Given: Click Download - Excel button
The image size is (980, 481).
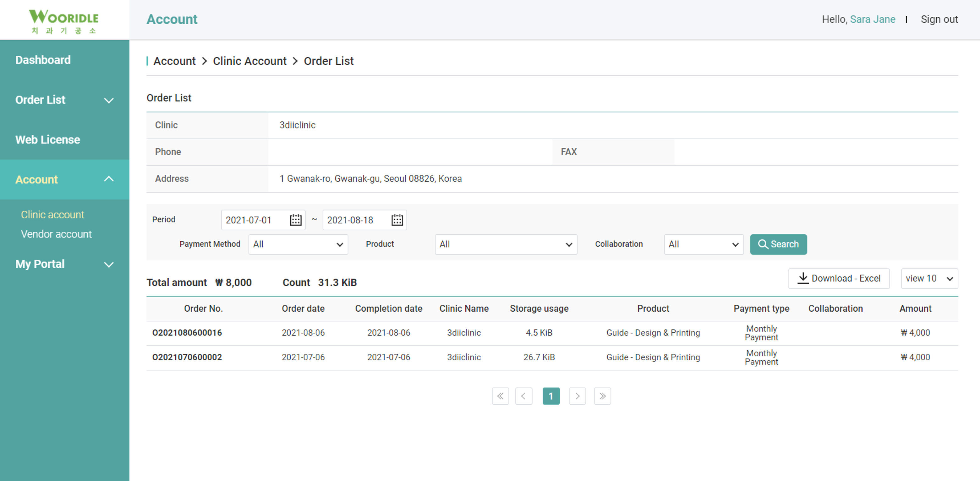Looking at the screenshot, I should coord(839,279).
